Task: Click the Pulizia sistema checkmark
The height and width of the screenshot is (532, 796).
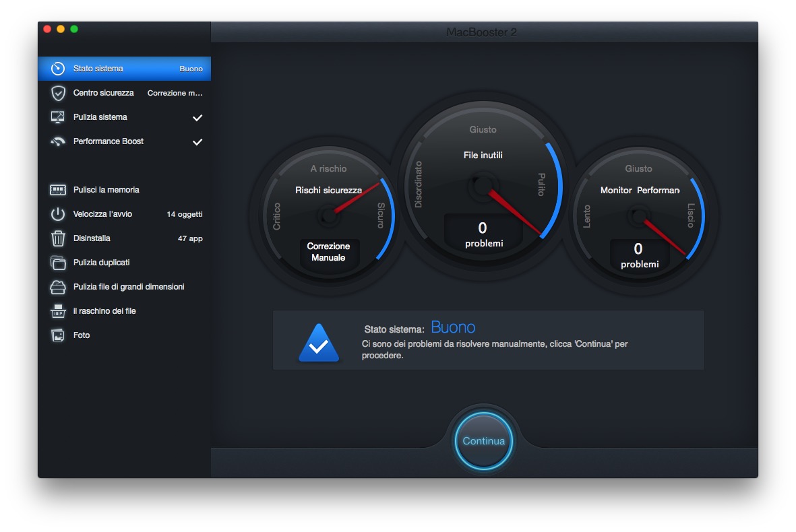Action: [x=197, y=118]
